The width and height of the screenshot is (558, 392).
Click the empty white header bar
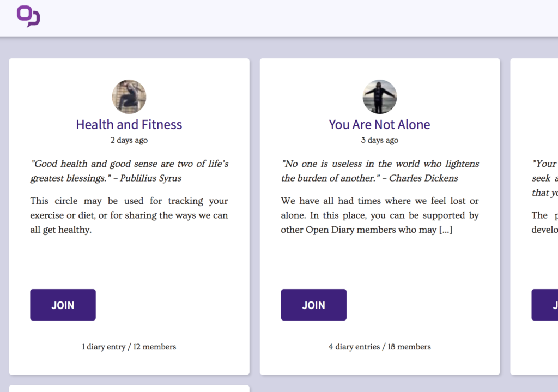tap(299, 18)
